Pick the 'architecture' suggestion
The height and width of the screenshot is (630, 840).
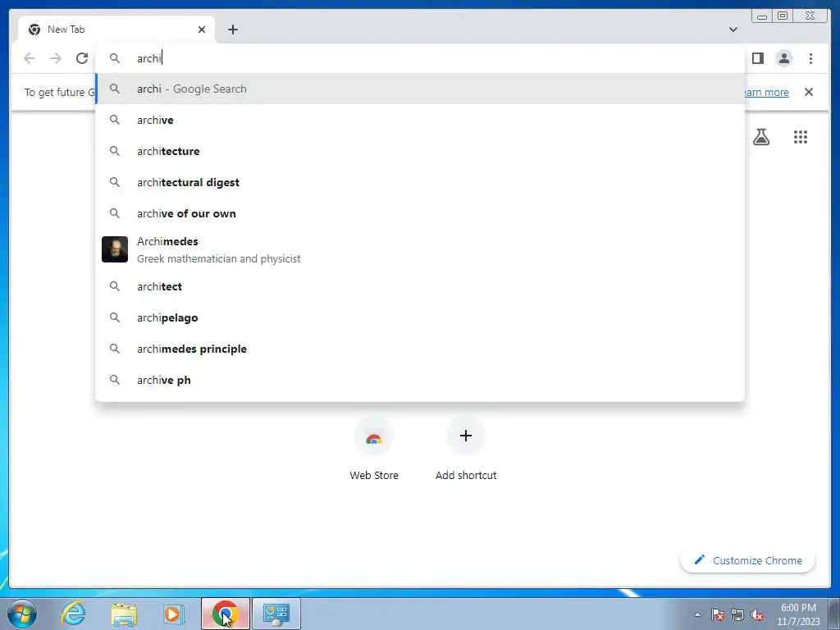click(x=420, y=151)
